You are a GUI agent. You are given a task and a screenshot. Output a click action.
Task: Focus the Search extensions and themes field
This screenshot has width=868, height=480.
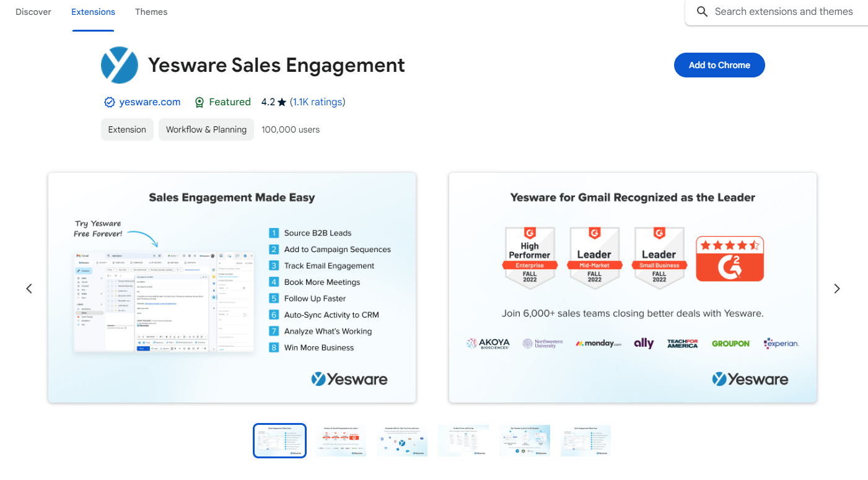(784, 12)
